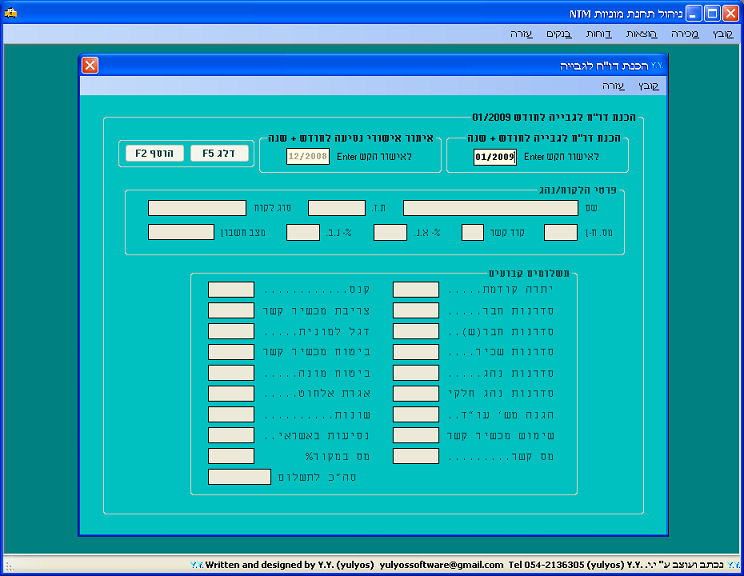Close the NTM main window
The image size is (744, 576).
(x=731, y=13)
